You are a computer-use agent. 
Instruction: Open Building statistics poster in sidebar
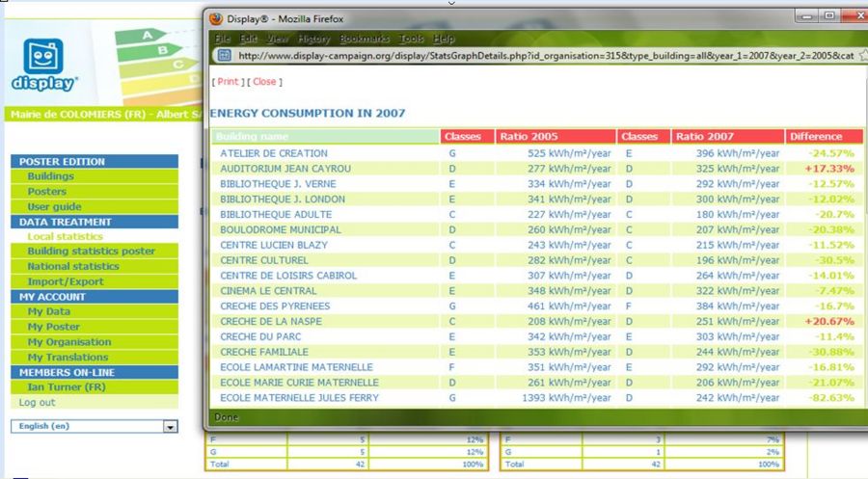pyautogui.click(x=91, y=252)
